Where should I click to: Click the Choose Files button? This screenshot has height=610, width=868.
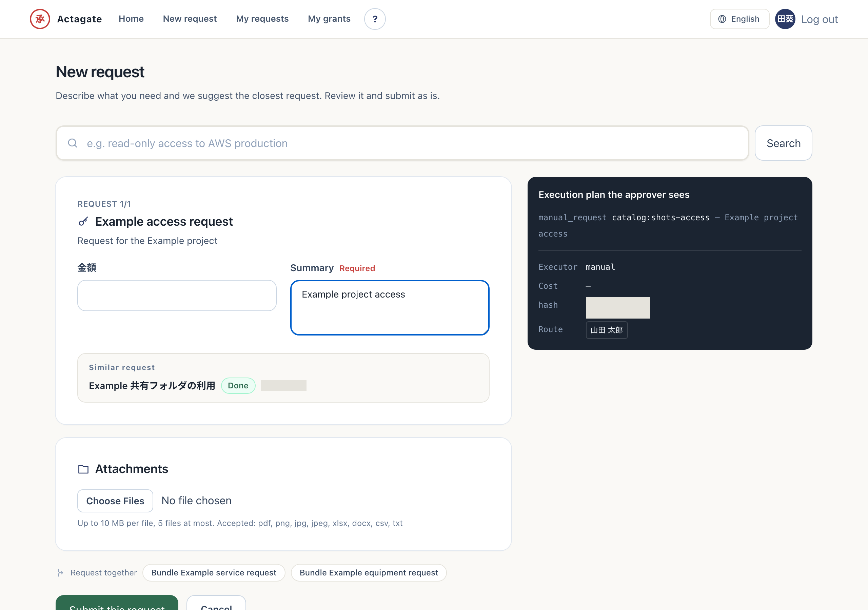pos(115,501)
